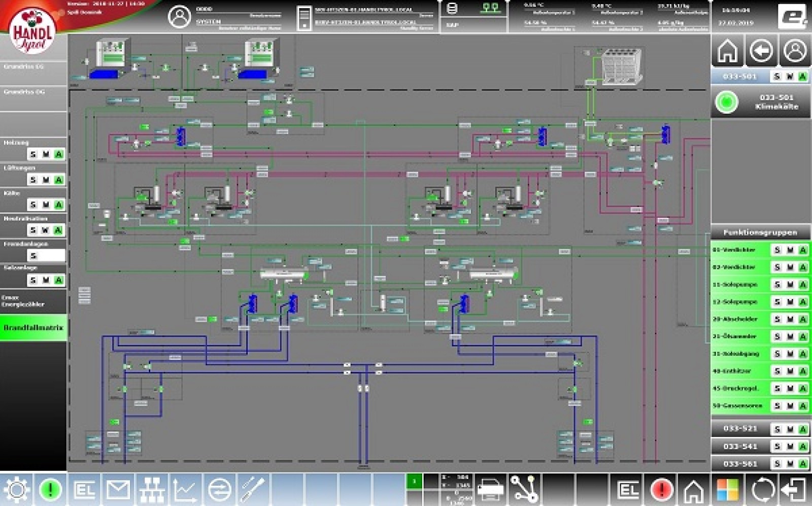Open the settings gear in bottom toolbar

point(16,490)
